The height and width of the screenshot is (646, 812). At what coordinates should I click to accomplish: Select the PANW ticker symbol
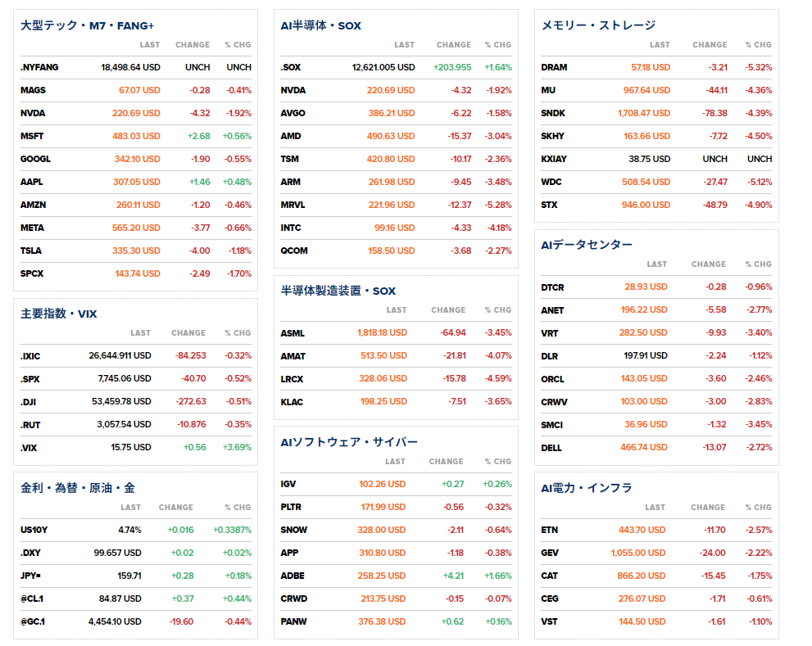pyautogui.click(x=293, y=621)
